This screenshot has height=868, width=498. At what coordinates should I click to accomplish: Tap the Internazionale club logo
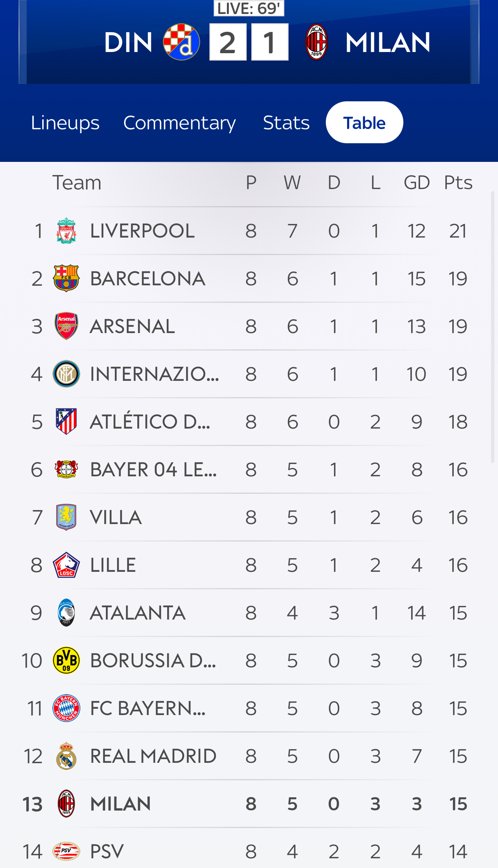[x=66, y=374]
